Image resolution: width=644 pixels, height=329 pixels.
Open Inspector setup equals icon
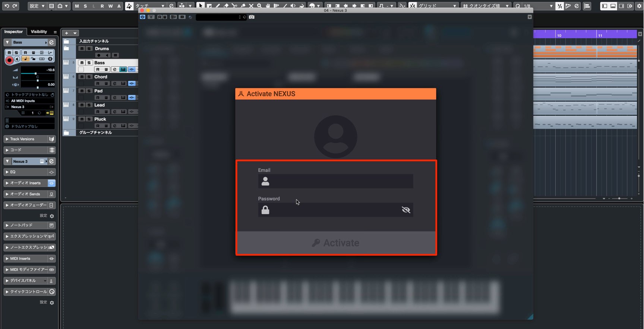[x=55, y=32]
